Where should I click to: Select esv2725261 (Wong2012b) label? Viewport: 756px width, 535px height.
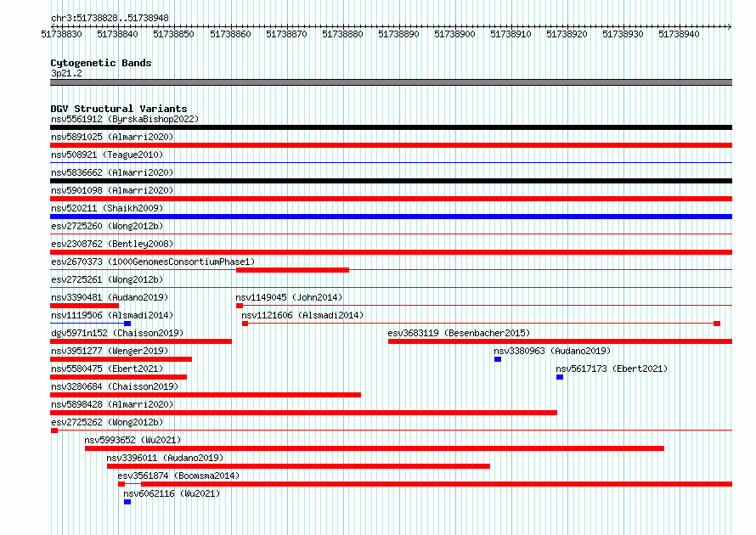click(x=107, y=279)
